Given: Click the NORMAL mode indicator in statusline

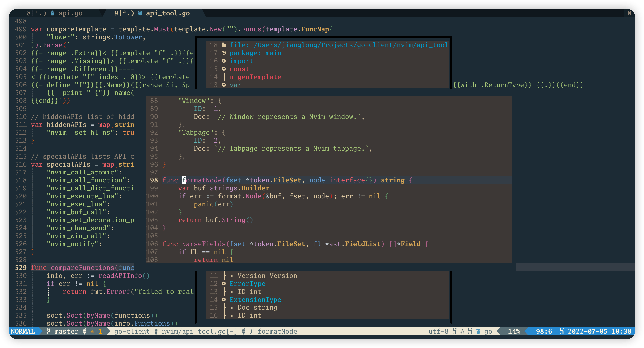Looking at the screenshot, I should [23, 332].
